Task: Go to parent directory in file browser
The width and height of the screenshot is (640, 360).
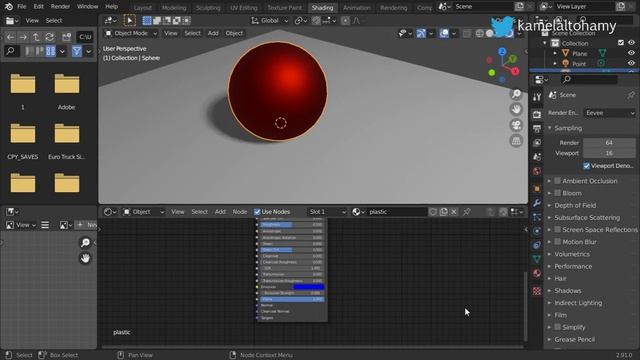Action: 36,37
